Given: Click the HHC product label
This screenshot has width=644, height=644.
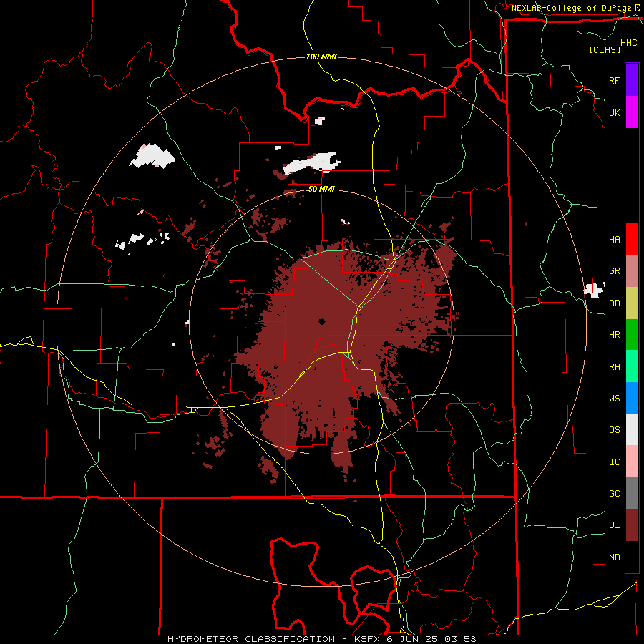Looking at the screenshot, I should pyautogui.click(x=628, y=43).
